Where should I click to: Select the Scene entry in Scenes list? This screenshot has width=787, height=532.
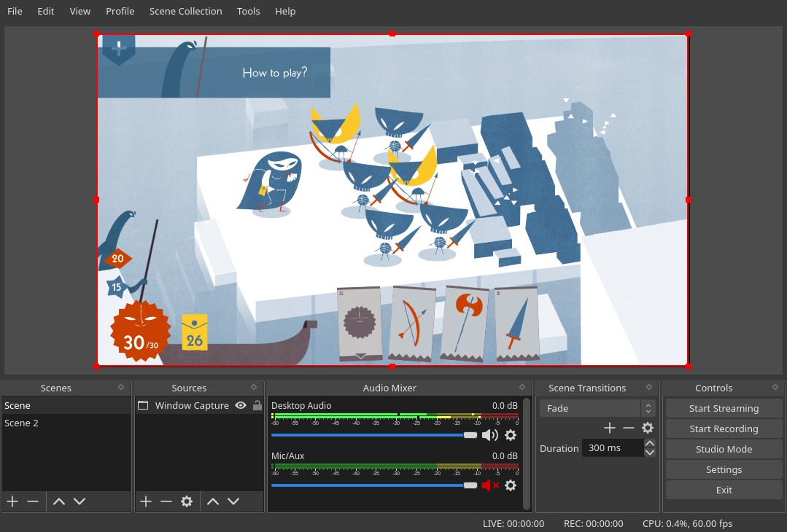(66, 405)
